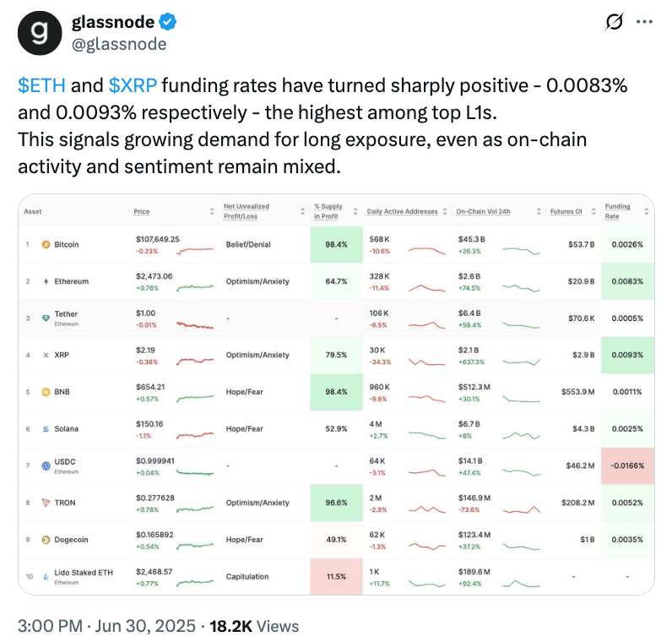This screenshot has height=642, width=672.
Task: Click the Ethereum asset icon
Action: click(45, 281)
